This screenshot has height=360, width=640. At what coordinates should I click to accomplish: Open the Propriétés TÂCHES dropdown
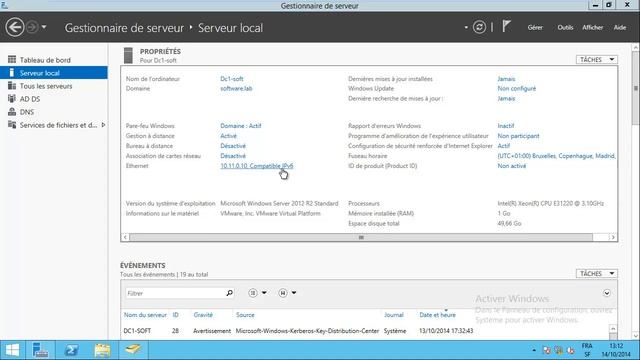(597, 60)
